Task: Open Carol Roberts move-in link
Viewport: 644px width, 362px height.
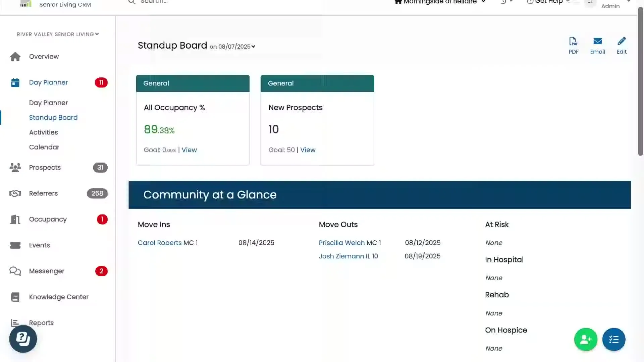Action: [x=160, y=243]
